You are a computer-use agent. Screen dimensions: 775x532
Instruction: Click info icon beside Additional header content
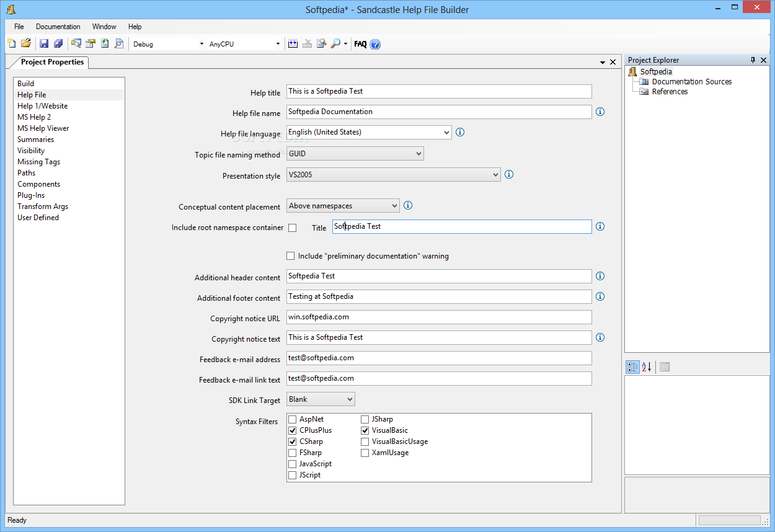600,276
